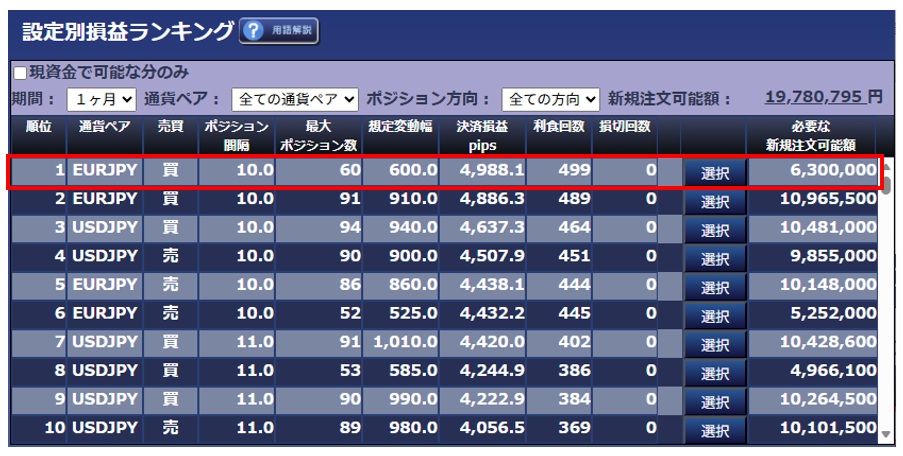Viewport: 903px width, 456px height.
Task: Click 選択 for rank 1 EURJPY
Action: point(715,173)
